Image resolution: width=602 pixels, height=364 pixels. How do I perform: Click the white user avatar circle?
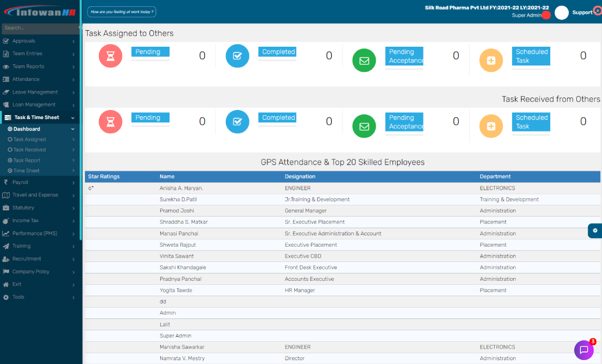click(562, 13)
